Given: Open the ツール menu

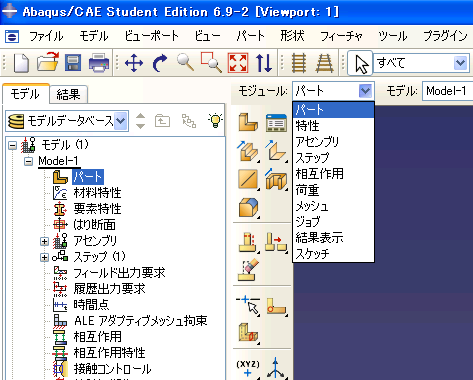Looking at the screenshot, I should pos(393,36).
